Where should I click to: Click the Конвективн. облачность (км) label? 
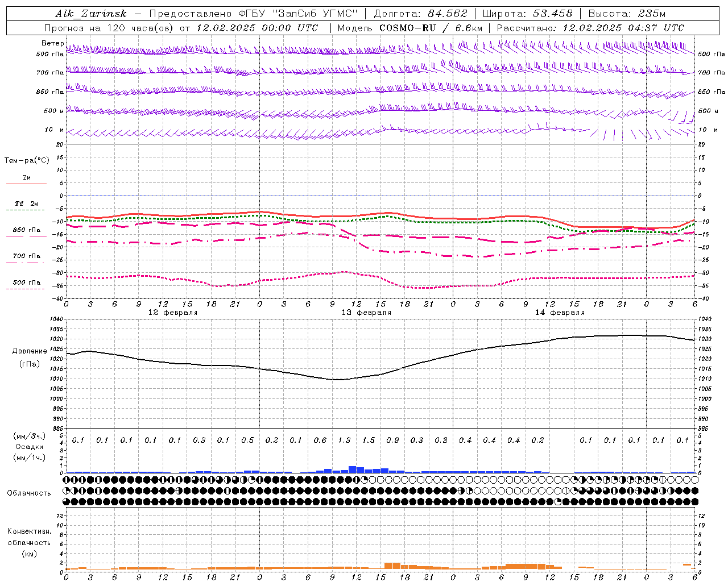29,542
